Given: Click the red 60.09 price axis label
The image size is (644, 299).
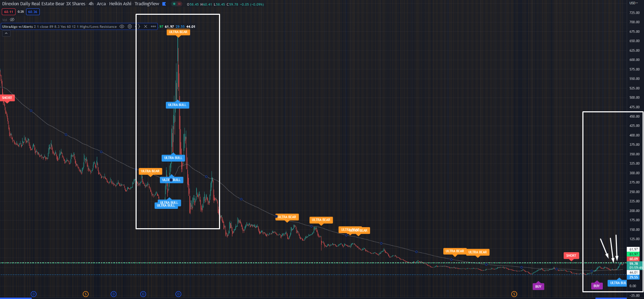Looking at the screenshot, I should tap(633, 259).
